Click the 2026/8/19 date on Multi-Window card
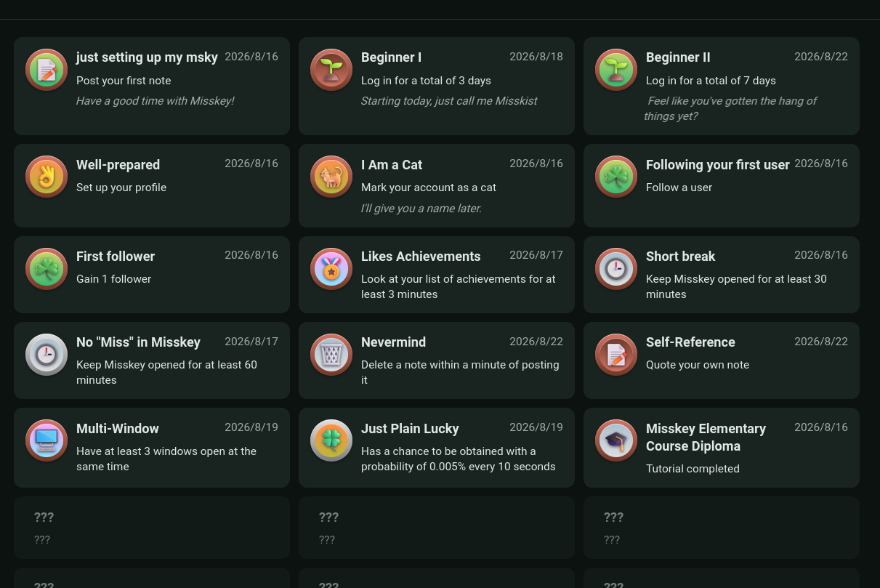Image resolution: width=880 pixels, height=588 pixels. 251,427
